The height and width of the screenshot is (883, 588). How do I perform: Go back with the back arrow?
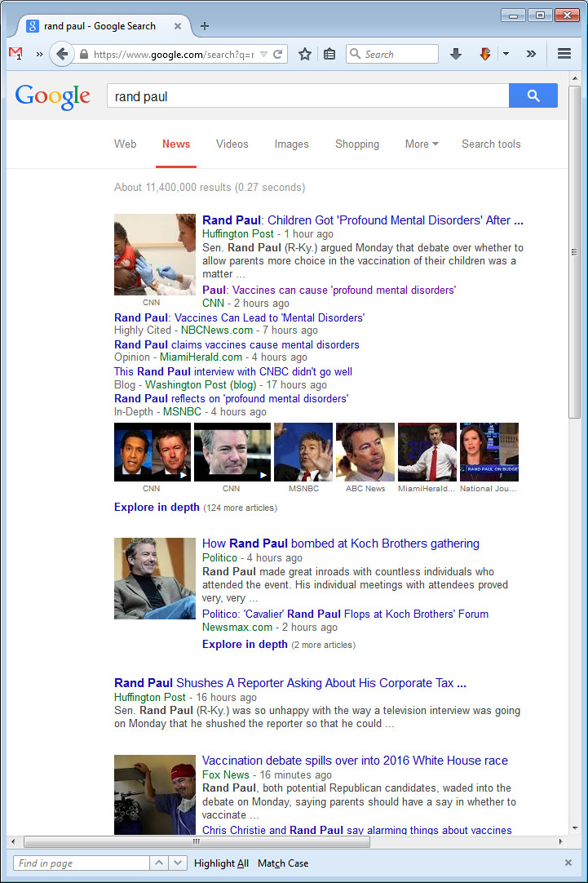(62, 54)
